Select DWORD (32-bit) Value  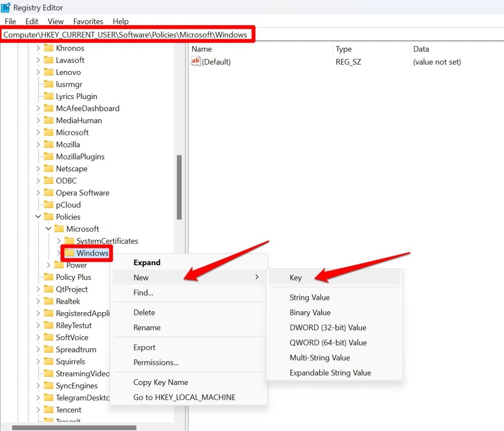coord(334,328)
